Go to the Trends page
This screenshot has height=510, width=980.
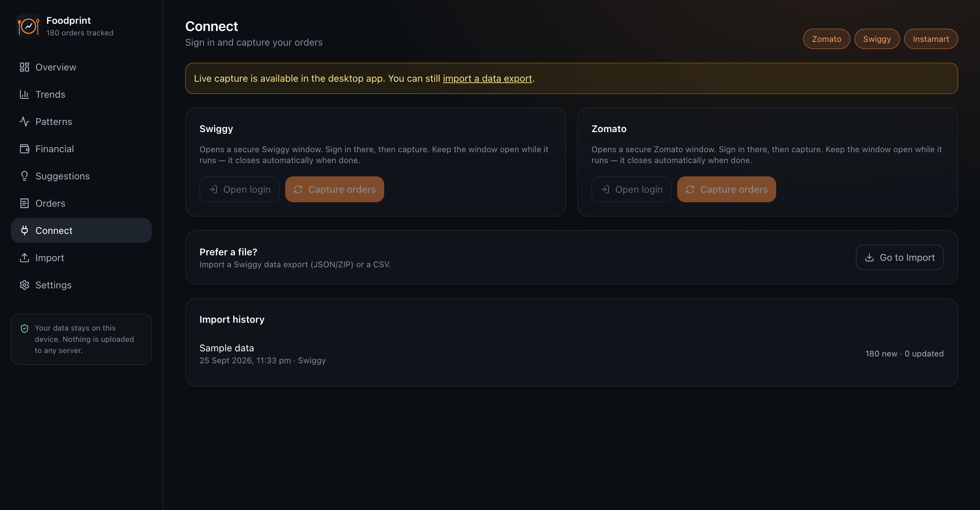[x=81, y=94]
